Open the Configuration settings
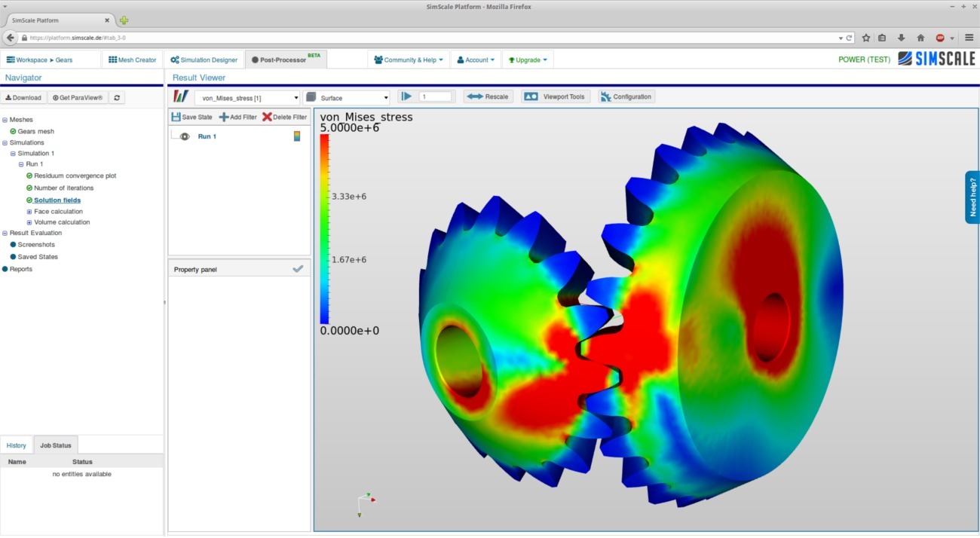Viewport: 980px width, 538px height. (626, 96)
